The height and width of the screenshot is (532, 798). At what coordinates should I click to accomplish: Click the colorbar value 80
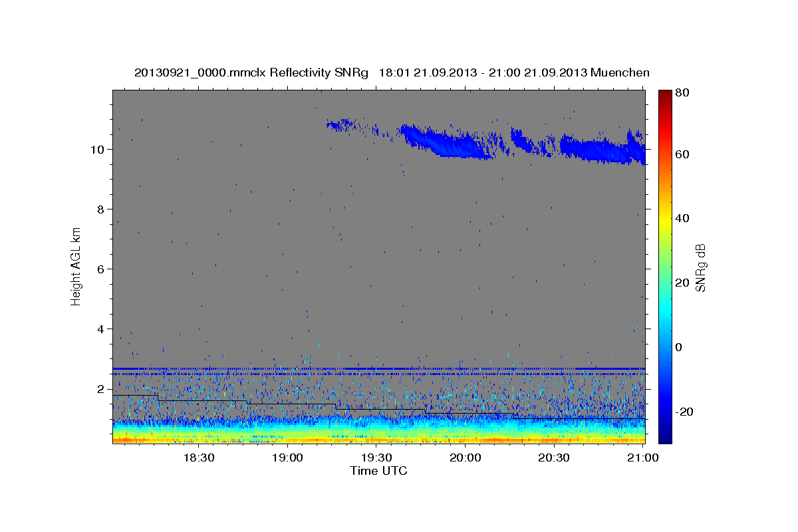coord(682,93)
